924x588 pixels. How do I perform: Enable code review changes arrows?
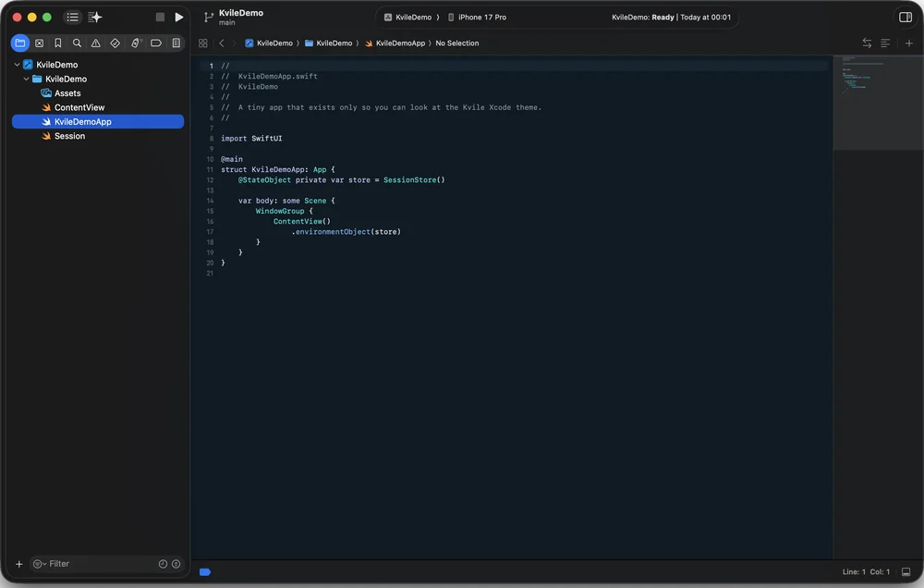[867, 43]
